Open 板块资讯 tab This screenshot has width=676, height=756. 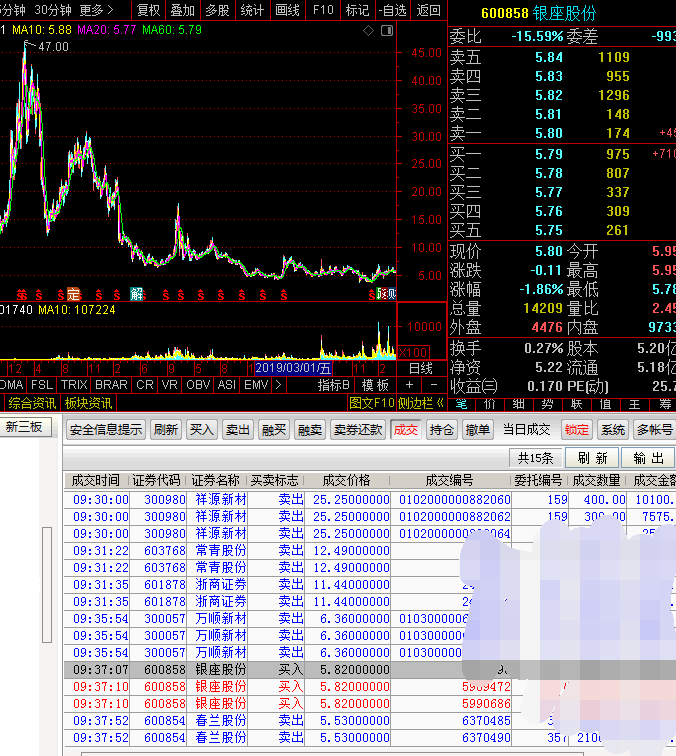pos(88,403)
